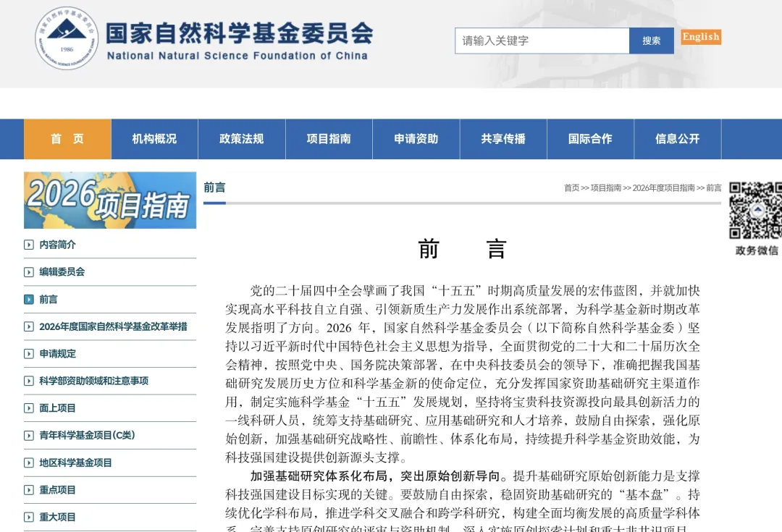Open the 政策法规 navigation menu

click(241, 139)
